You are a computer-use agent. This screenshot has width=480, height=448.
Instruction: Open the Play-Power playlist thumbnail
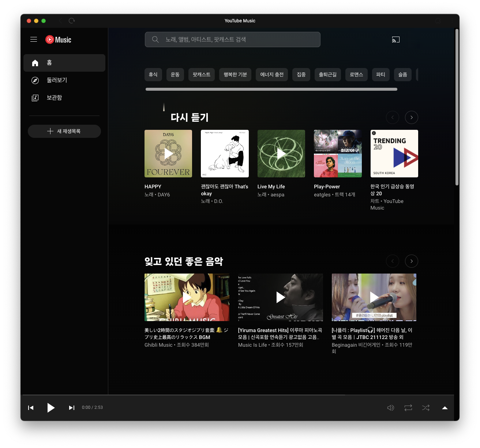338,154
